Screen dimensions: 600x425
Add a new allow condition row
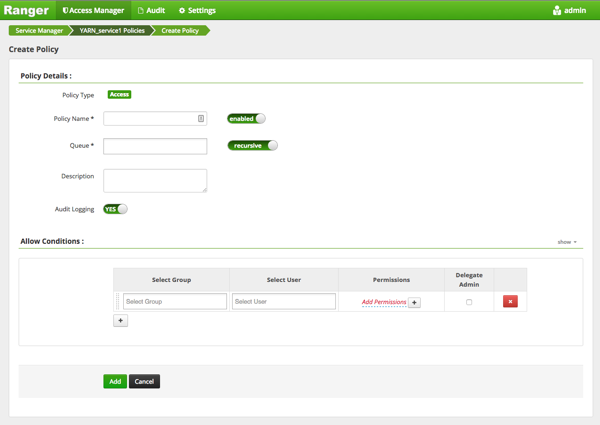tap(121, 321)
